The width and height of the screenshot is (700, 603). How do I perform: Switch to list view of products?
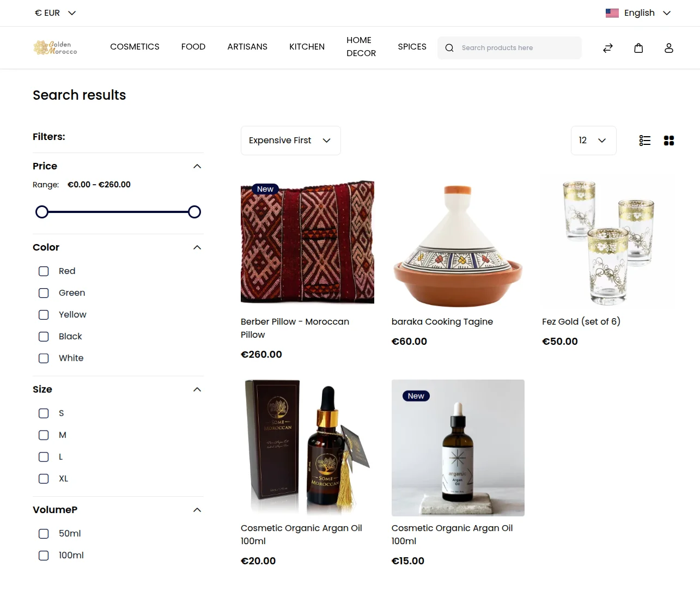click(x=644, y=140)
